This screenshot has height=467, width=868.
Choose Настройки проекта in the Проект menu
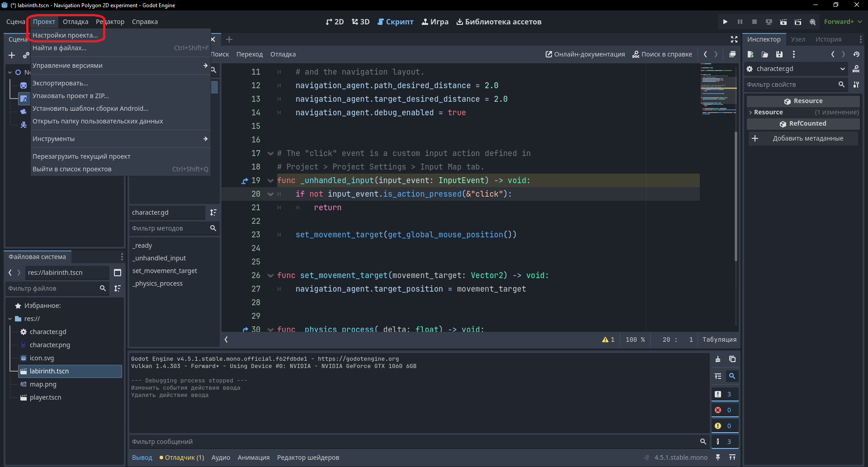[65, 35]
